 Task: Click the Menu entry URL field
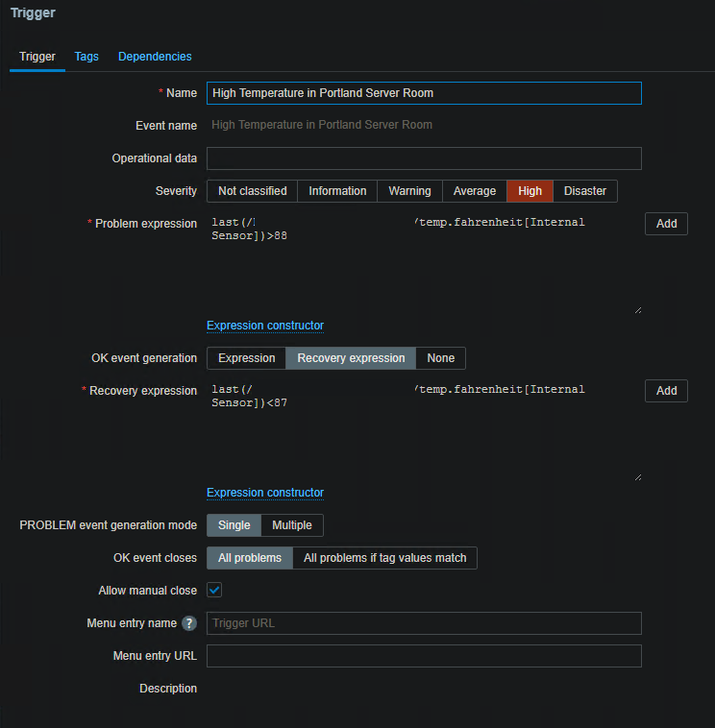pyautogui.click(x=424, y=656)
